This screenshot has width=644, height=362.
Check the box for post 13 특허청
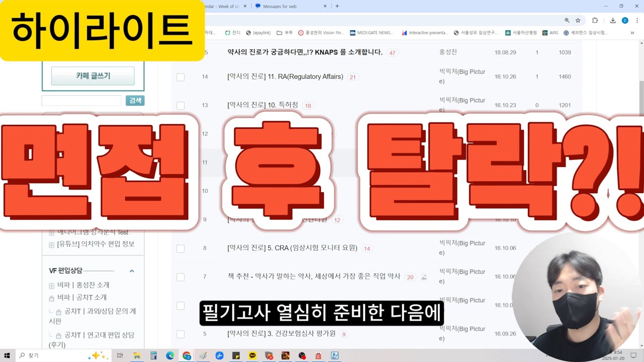pyautogui.click(x=181, y=106)
